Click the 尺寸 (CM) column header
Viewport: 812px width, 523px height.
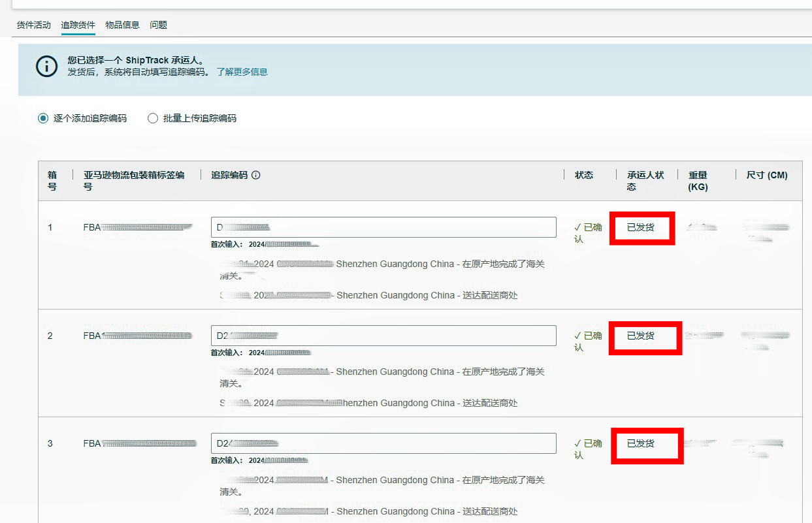coord(766,175)
